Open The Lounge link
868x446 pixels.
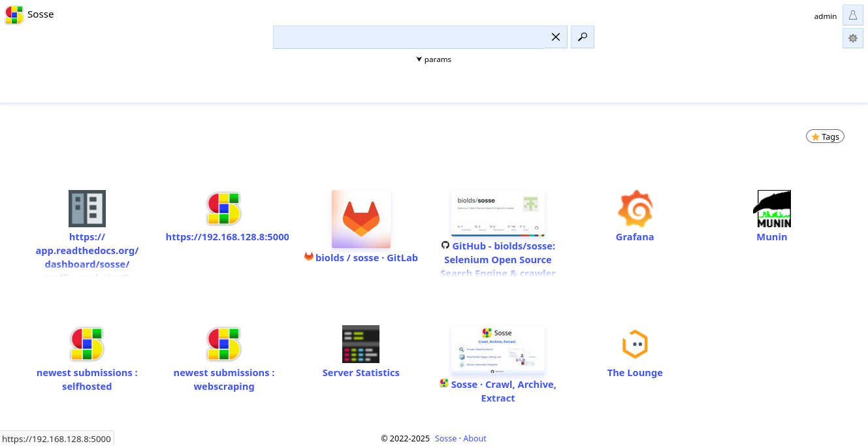coord(635,373)
